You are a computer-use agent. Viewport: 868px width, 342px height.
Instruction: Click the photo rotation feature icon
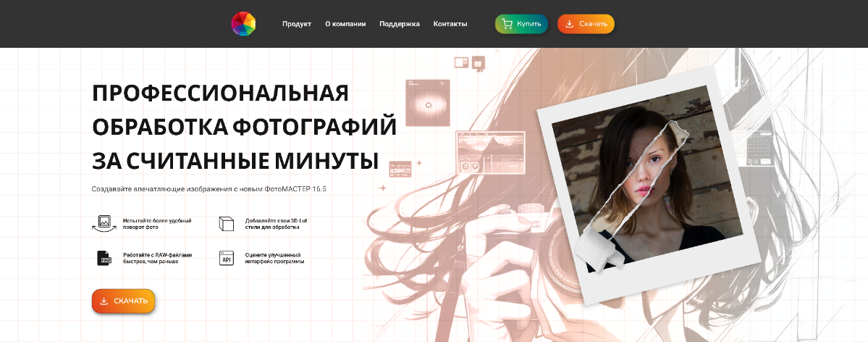coord(104,223)
